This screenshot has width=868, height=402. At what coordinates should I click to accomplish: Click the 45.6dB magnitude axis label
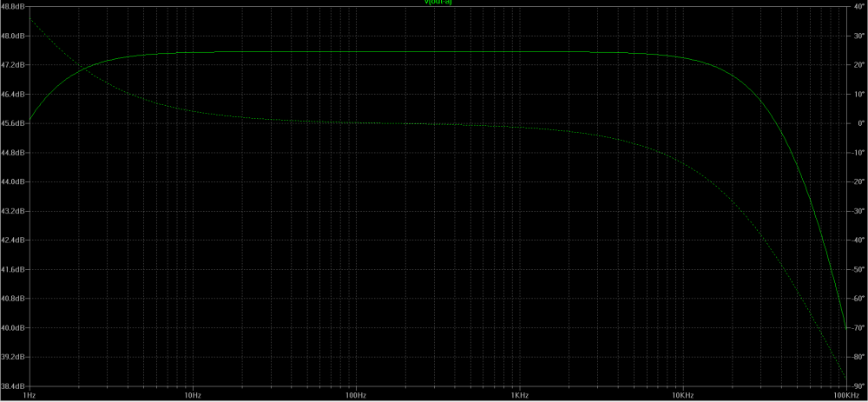[14, 123]
